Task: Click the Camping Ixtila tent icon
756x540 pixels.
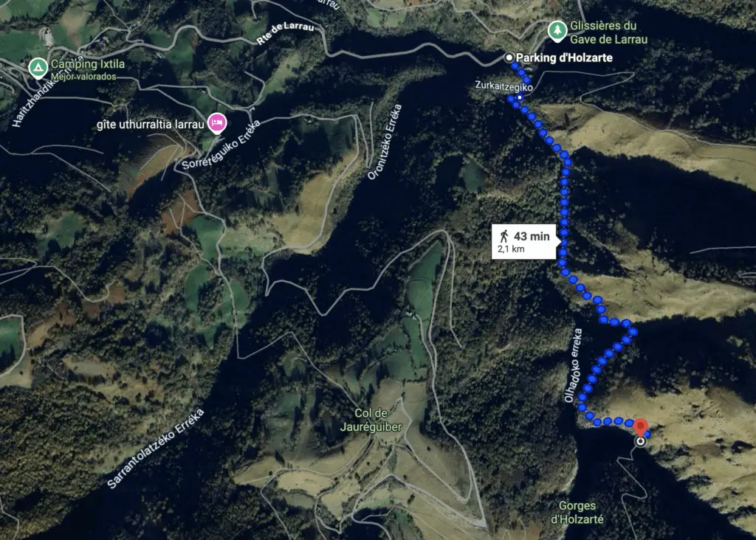Action: click(x=38, y=69)
